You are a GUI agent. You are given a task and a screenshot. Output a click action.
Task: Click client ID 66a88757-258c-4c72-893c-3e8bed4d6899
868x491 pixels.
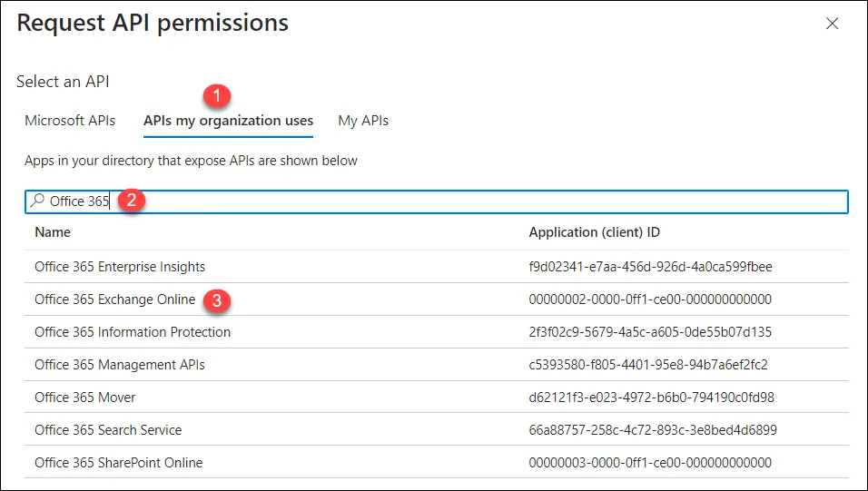click(653, 430)
